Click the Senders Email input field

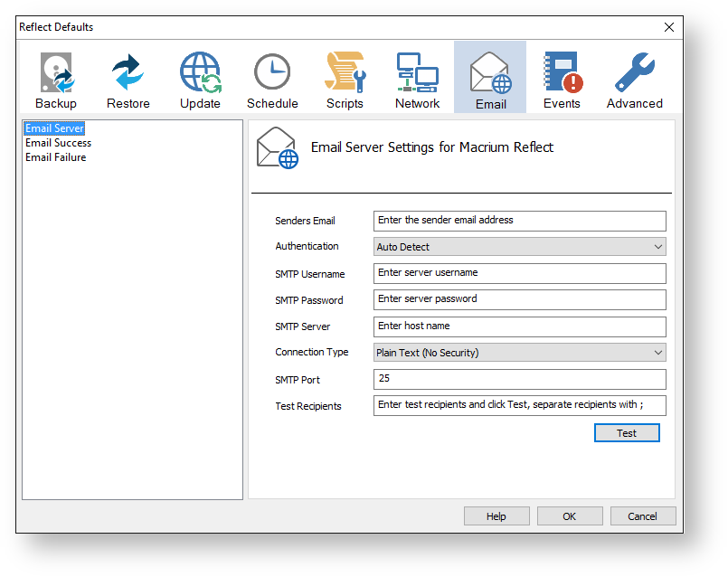coord(519,221)
